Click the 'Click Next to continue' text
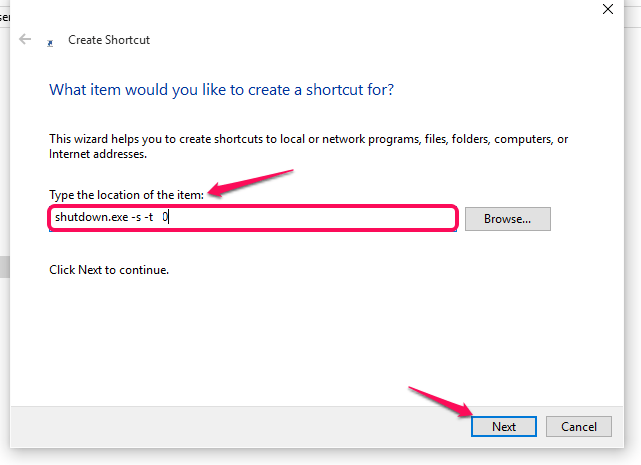The width and height of the screenshot is (641, 465). (x=109, y=270)
